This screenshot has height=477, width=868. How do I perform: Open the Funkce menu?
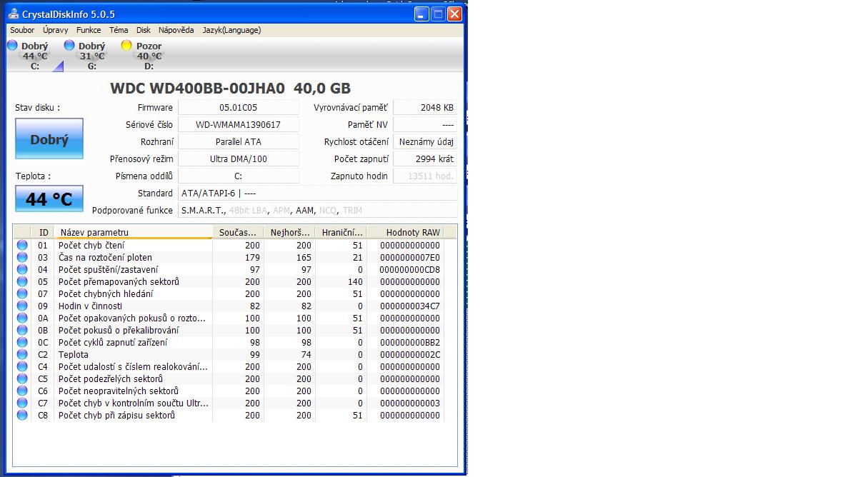coord(89,30)
